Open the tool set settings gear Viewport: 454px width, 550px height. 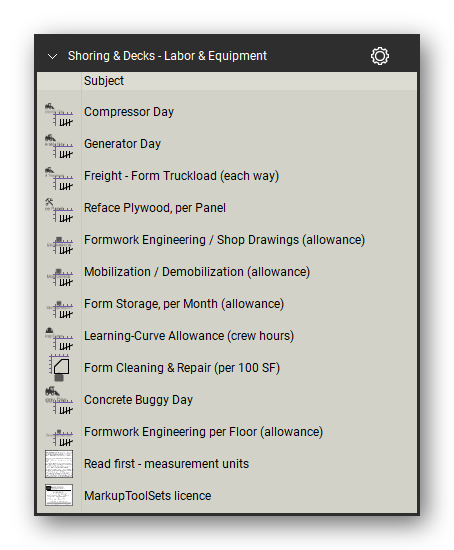pos(380,56)
